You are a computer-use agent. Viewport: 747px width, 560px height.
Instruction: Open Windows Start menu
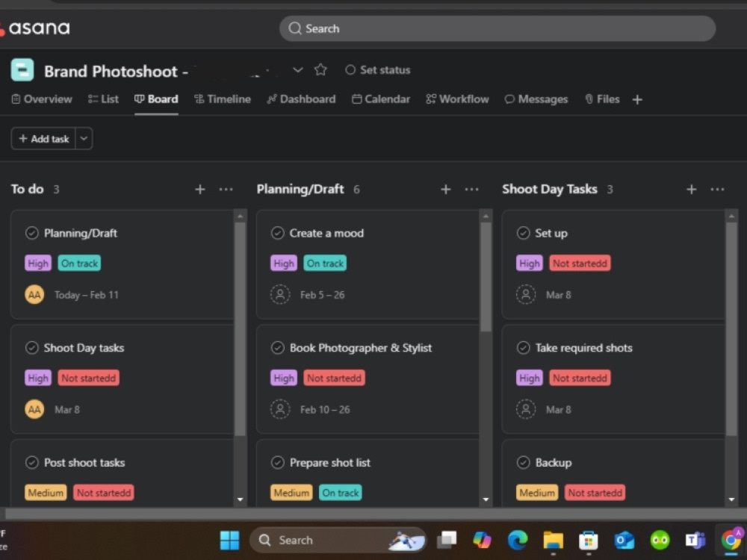point(229,540)
